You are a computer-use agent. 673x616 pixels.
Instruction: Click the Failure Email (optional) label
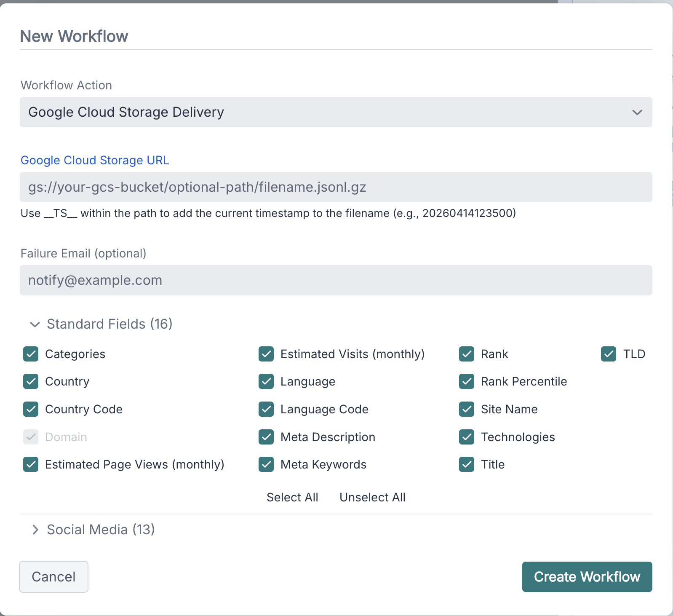click(x=83, y=253)
